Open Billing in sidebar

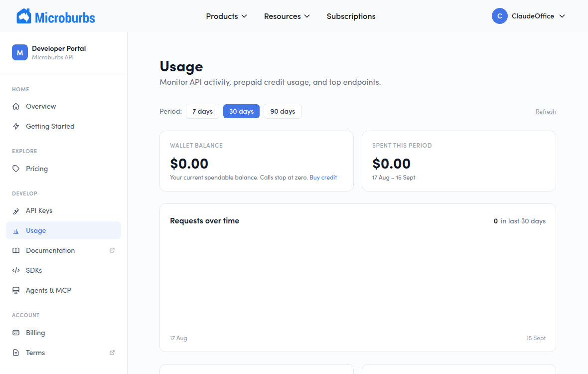[63, 333]
